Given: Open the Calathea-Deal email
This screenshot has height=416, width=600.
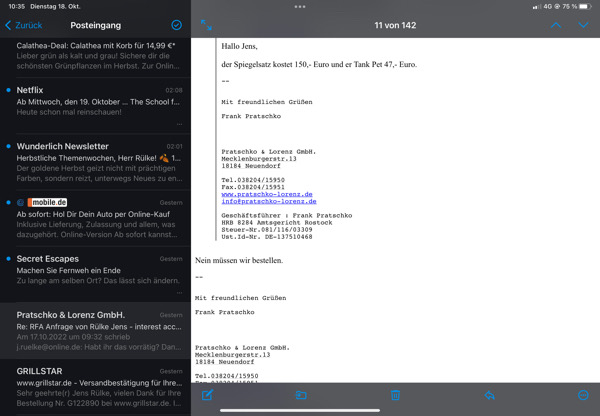Looking at the screenshot, I should pos(95,56).
